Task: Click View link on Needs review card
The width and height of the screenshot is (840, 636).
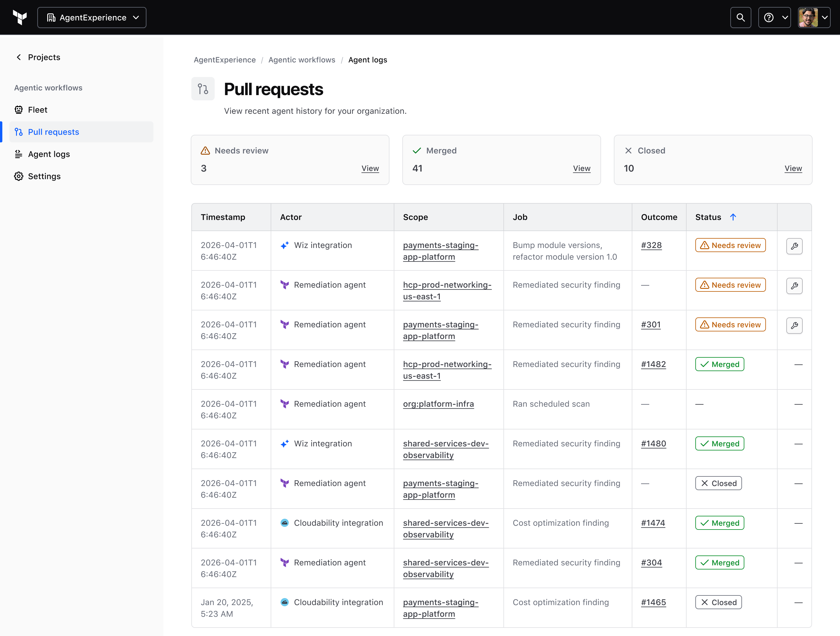Action: tap(370, 168)
